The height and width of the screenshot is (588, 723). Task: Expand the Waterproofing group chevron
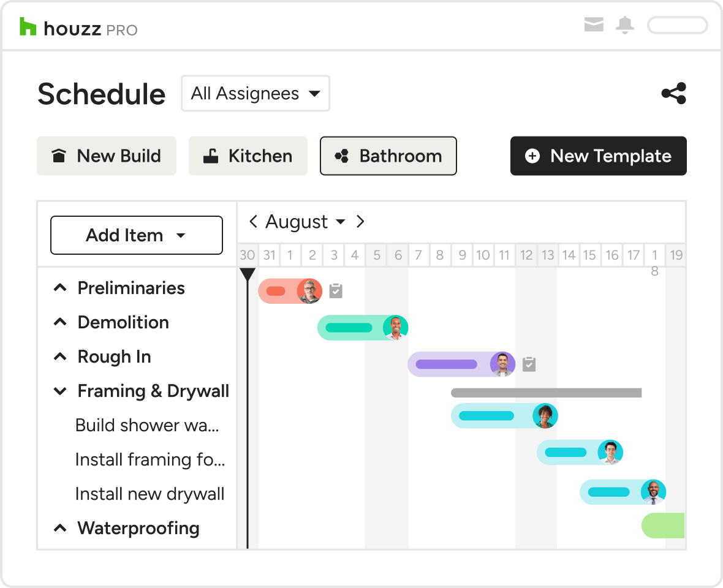(60, 528)
